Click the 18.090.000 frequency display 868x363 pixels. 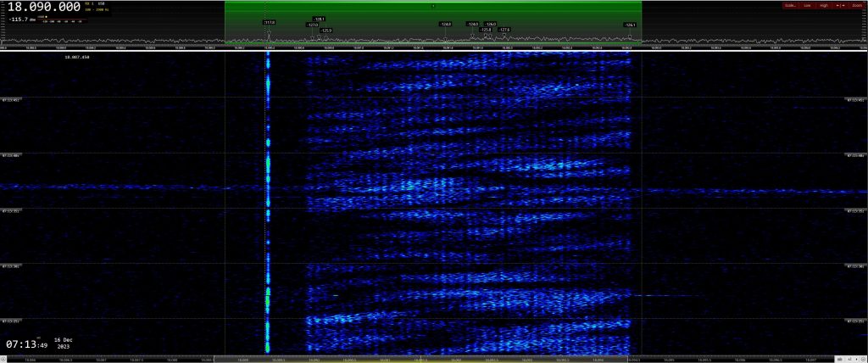click(44, 7)
